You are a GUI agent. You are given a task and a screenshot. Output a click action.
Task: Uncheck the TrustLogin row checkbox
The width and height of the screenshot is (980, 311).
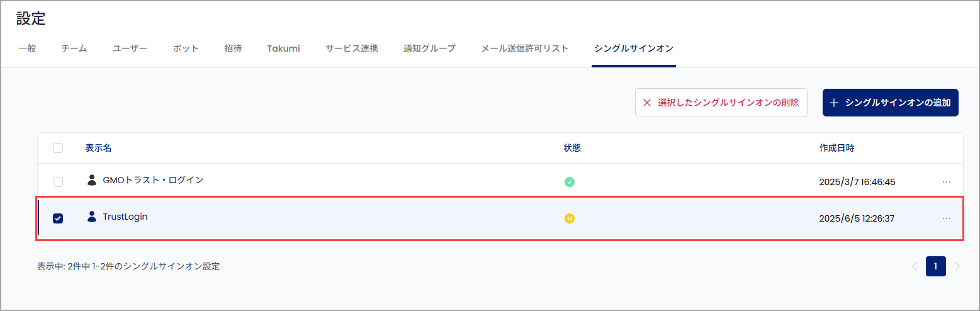pyautogui.click(x=58, y=218)
